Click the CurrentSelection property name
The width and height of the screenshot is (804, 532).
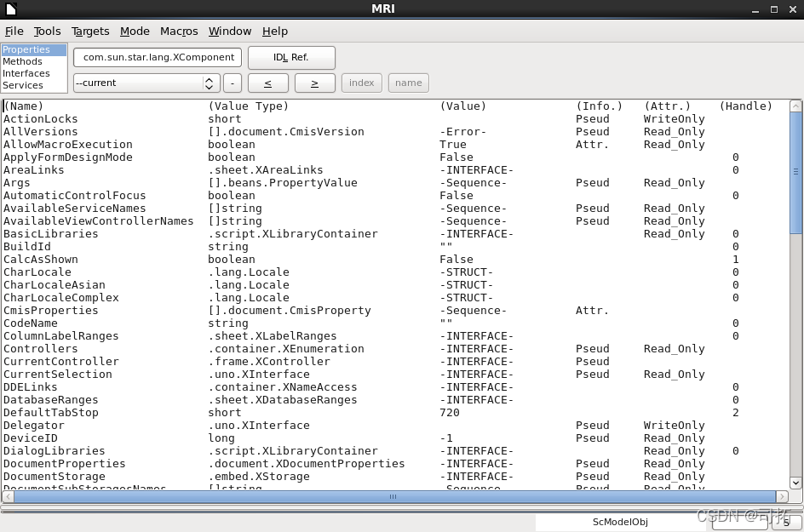point(57,375)
